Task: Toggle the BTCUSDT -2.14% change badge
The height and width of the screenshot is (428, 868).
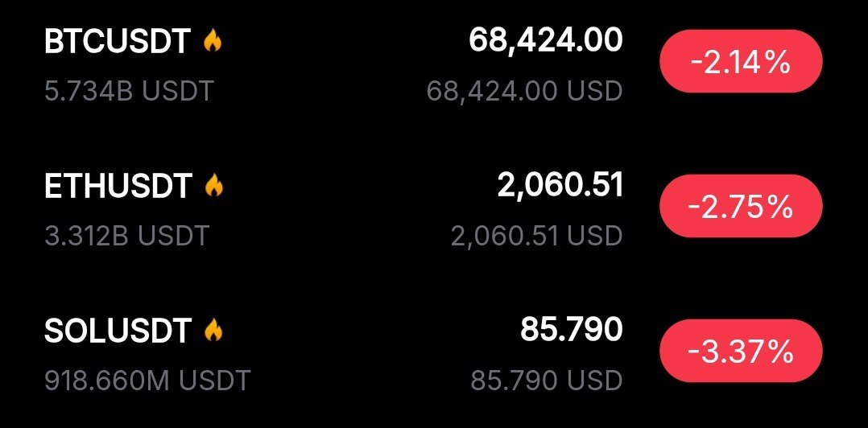Action: click(740, 63)
